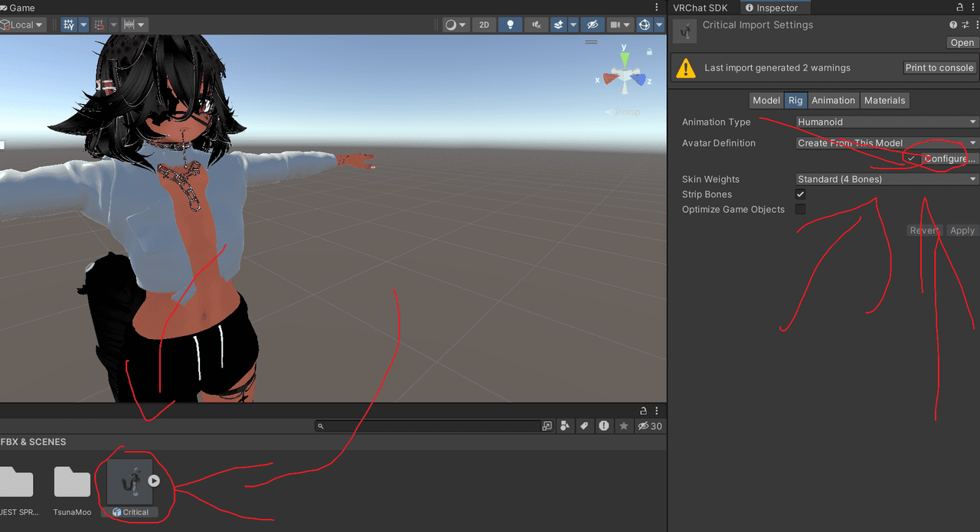Open Search by Import Log Type icon
This screenshot has height=532, width=980.
point(605,426)
